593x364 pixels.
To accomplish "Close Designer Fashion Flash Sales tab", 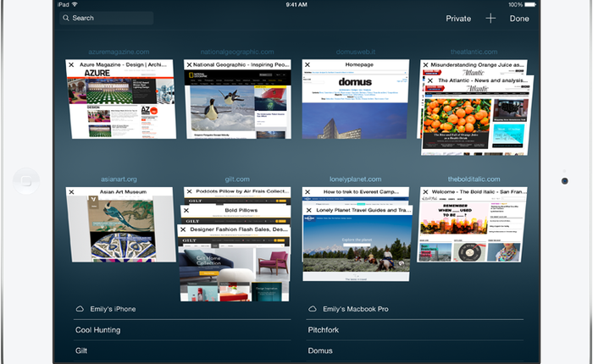I will (183, 229).
